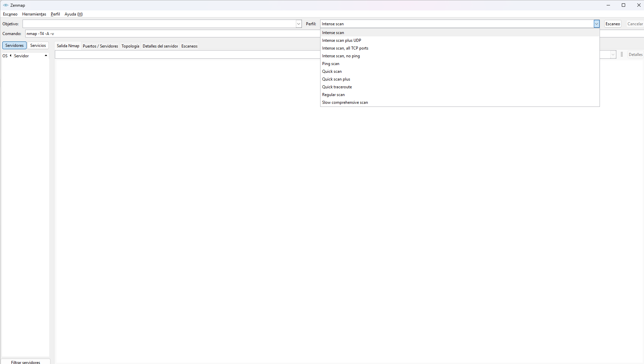Choose Intense scan plus UDP profile

[460, 40]
